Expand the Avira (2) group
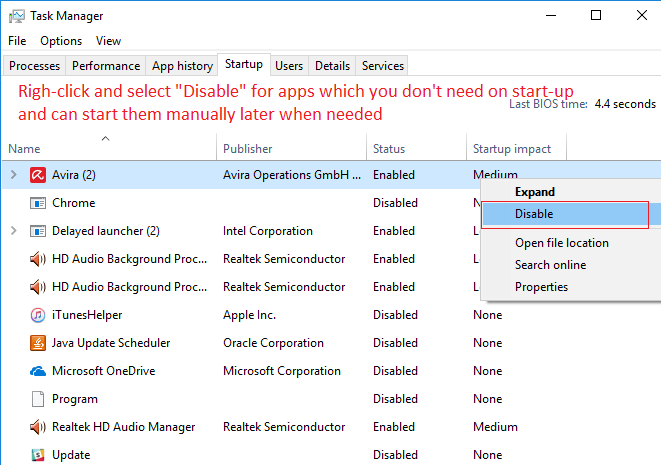The width and height of the screenshot is (661, 465). click(13, 175)
